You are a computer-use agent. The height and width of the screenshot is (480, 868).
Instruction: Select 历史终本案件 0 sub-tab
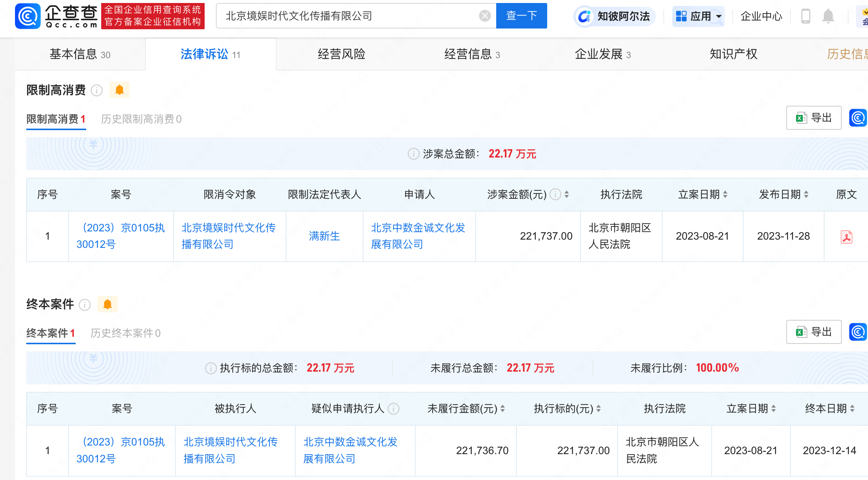pos(126,333)
